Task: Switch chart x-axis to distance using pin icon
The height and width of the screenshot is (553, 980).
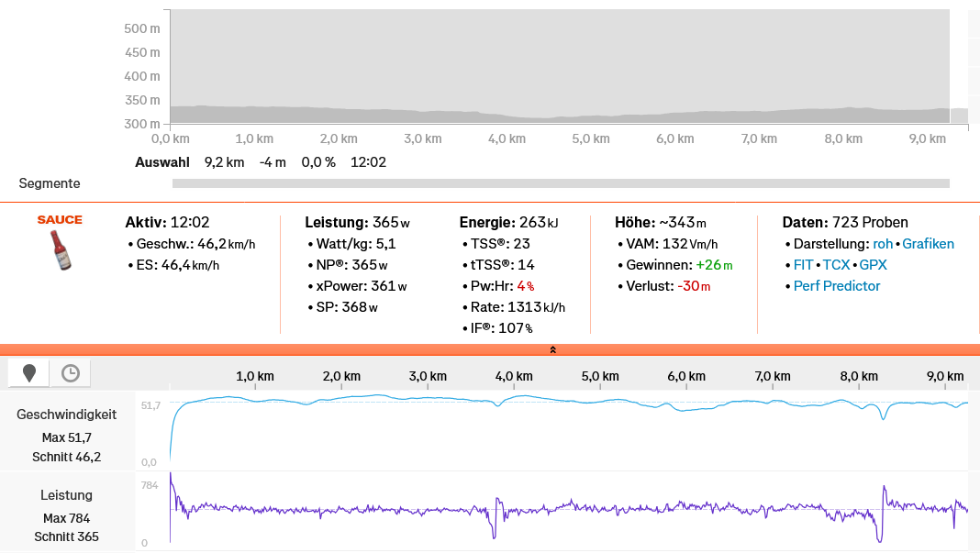Action: point(29,373)
